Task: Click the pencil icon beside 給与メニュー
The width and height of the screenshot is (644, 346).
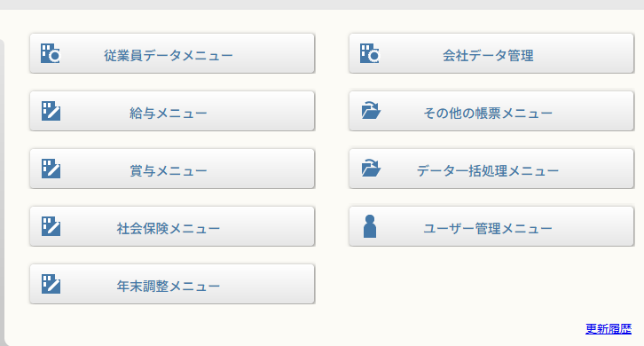Action: point(51,111)
